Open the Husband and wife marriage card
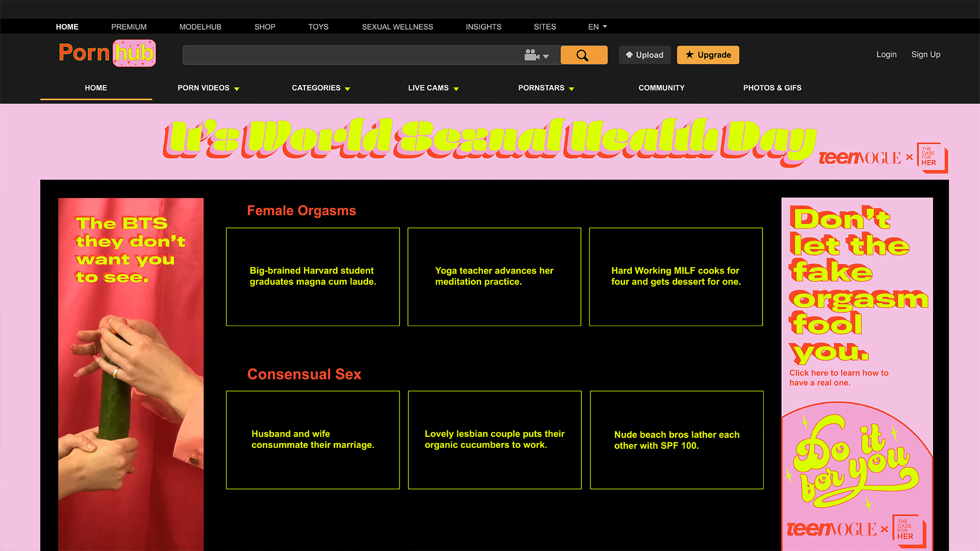This screenshot has height=551, width=980. point(313,440)
